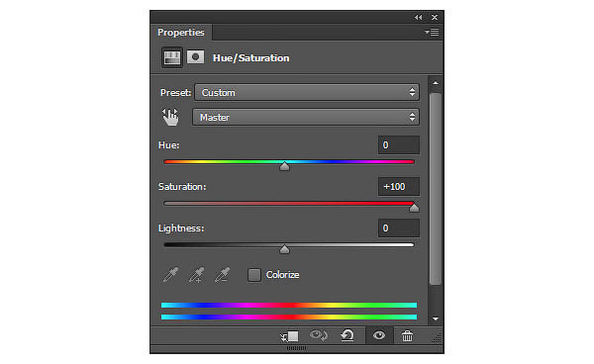
Task: Open the Properties panel flyout menu
Action: coord(432,33)
